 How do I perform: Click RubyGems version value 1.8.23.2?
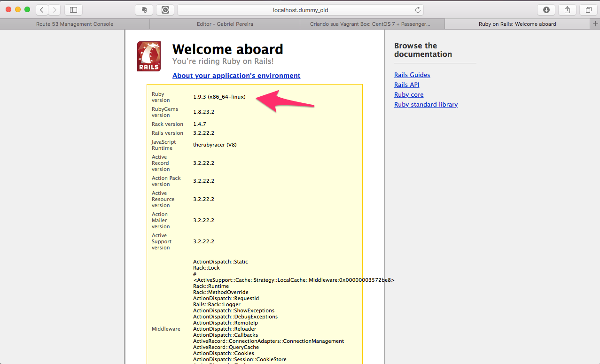[x=204, y=112]
